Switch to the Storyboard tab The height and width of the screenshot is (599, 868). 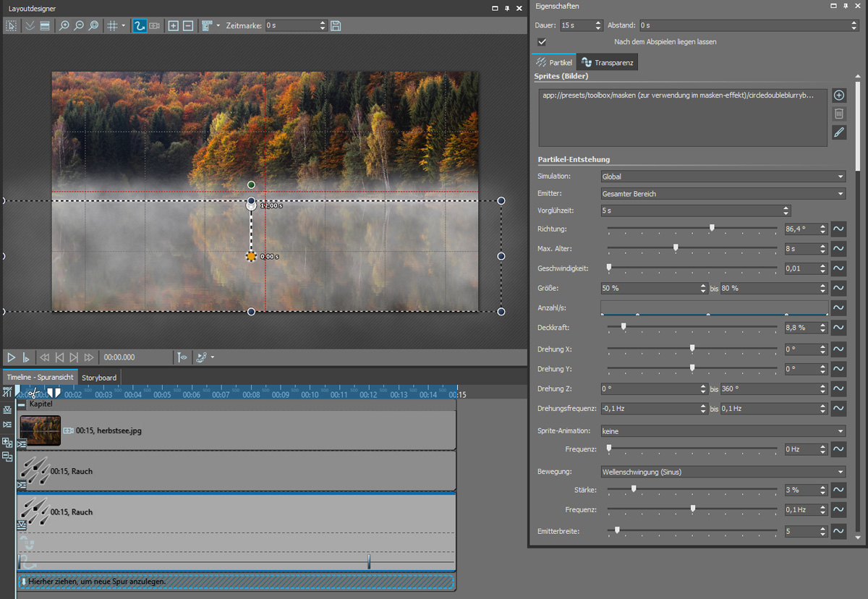click(x=99, y=378)
